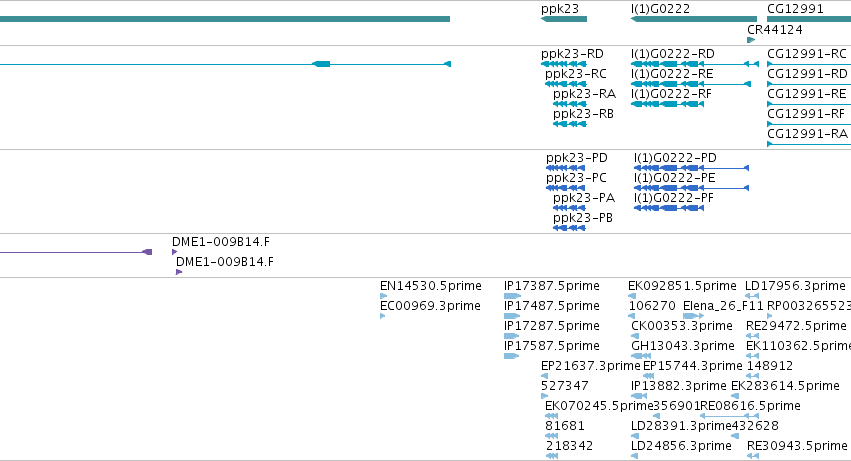The width and height of the screenshot is (851, 461).
Task: Select the exon block on the long transcript
Action: (321, 64)
